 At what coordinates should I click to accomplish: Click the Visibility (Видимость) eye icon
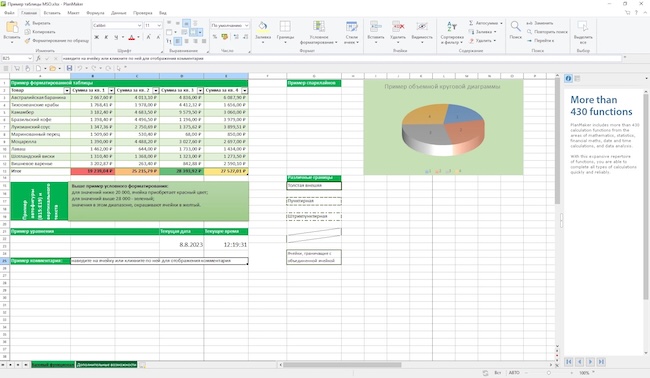(422, 27)
